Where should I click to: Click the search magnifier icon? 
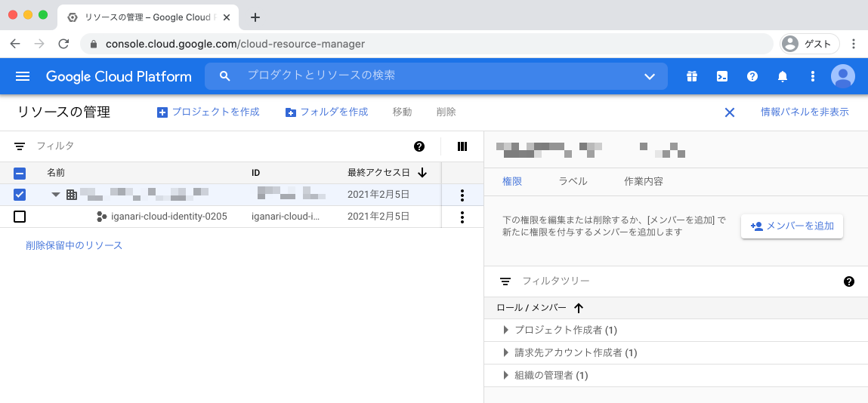pyautogui.click(x=225, y=76)
